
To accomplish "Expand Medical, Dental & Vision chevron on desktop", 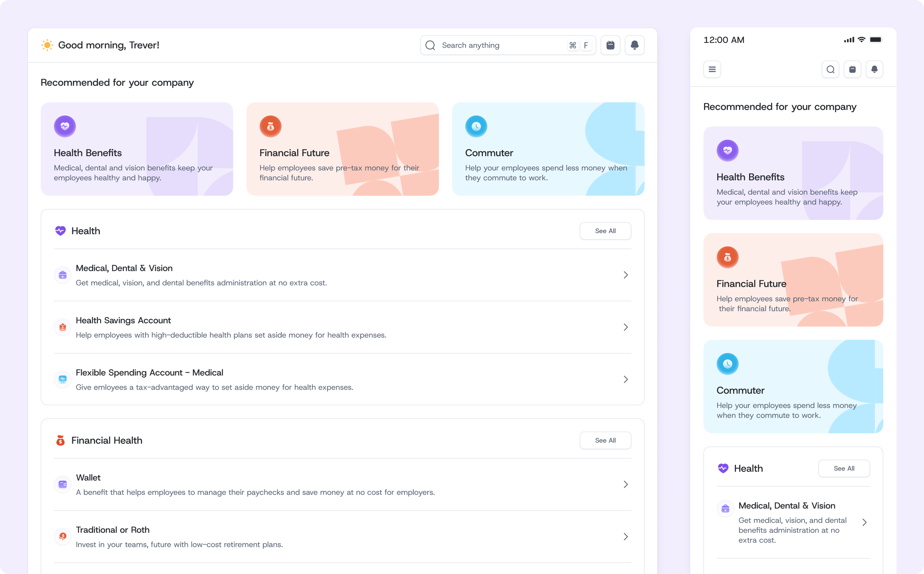I will pos(625,275).
